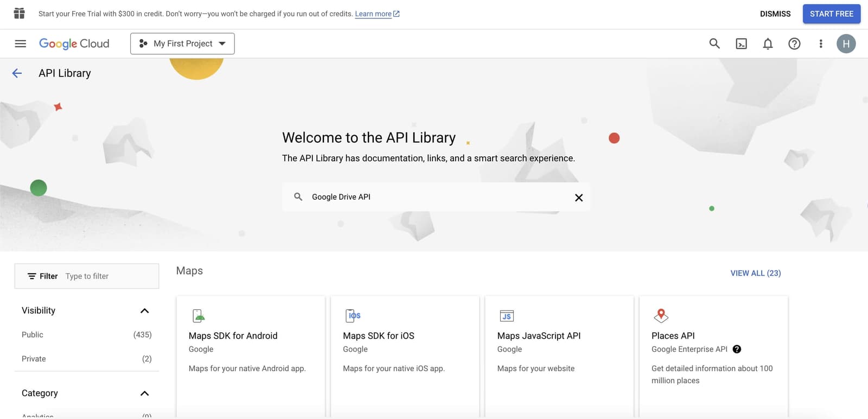This screenshot has width=868, height=419.
Task: Click 'Maps for your native iOS app.' text
Action: pos(394,369)
